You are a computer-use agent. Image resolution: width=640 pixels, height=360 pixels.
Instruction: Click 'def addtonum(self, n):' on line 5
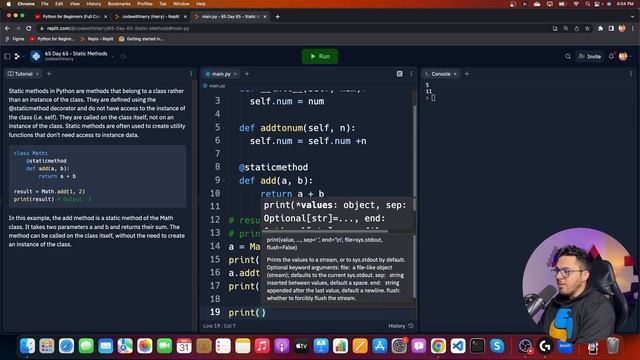pos(297,128)
